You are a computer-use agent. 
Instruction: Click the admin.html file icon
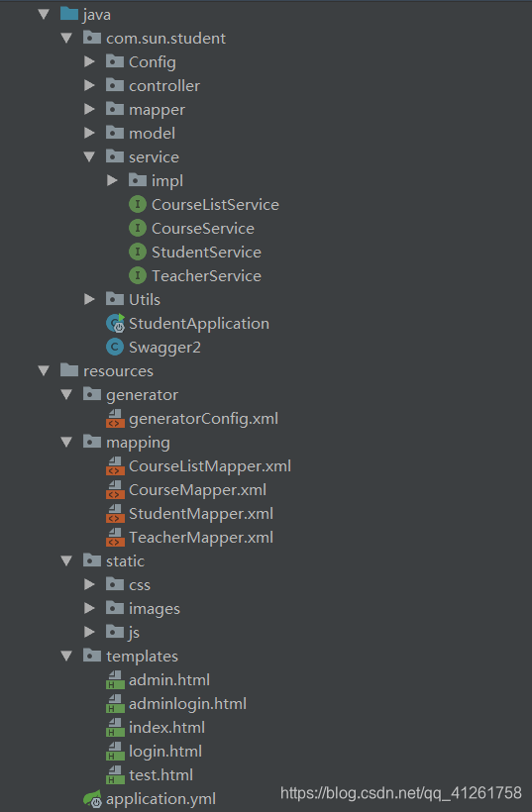(x=115, y=680)
